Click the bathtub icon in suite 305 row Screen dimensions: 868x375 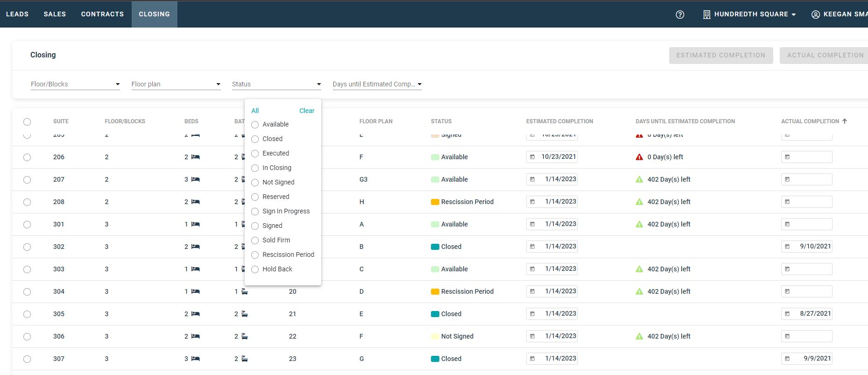[245, 314]
